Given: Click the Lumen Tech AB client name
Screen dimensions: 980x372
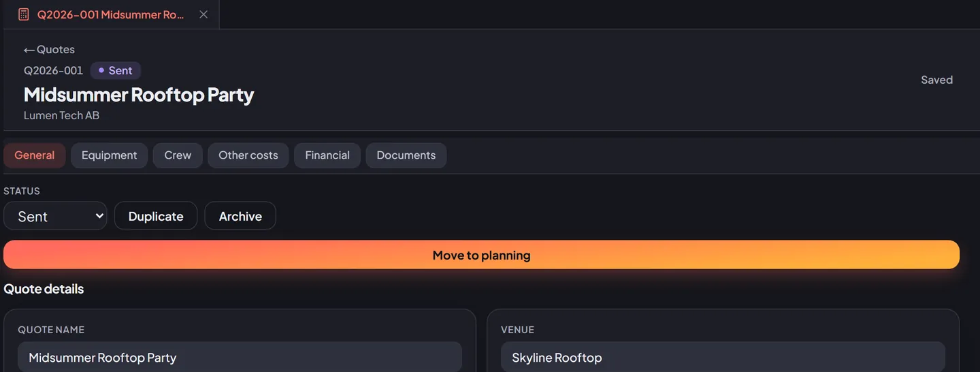Looking at the screenshot, I should click(61, 115).
